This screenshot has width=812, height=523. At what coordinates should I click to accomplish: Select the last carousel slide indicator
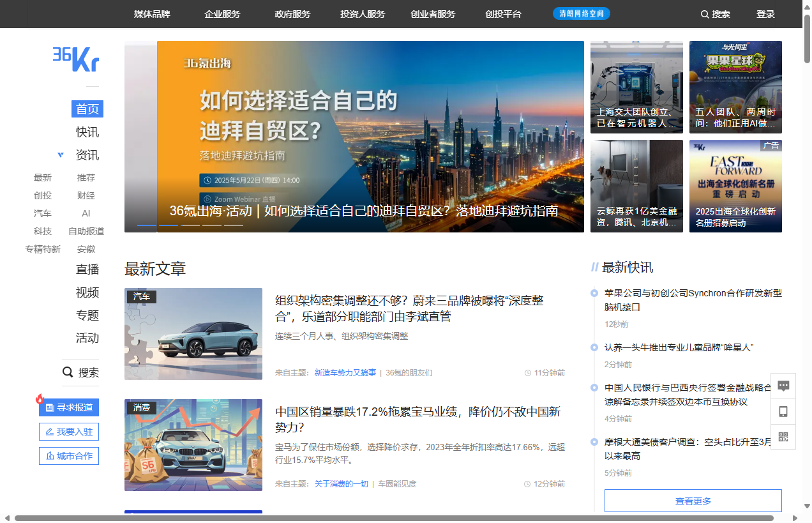(234, 225)
